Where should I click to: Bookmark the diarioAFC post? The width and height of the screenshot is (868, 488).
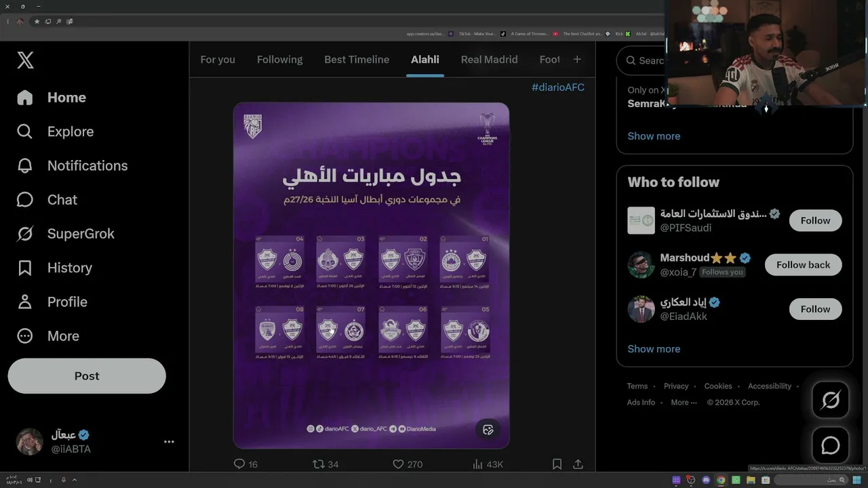coord(557,464)
